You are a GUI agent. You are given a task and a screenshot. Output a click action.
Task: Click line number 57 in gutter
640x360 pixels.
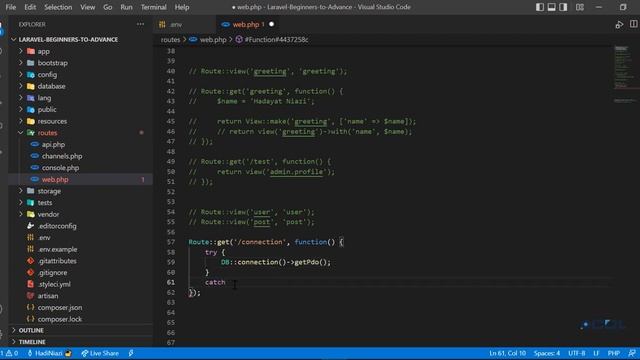tap(171, 242)
